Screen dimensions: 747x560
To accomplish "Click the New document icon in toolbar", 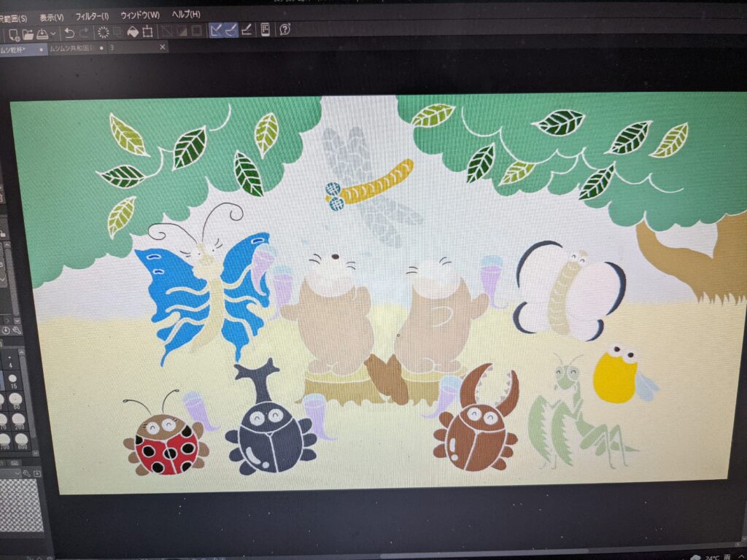I will click(14, 34).
